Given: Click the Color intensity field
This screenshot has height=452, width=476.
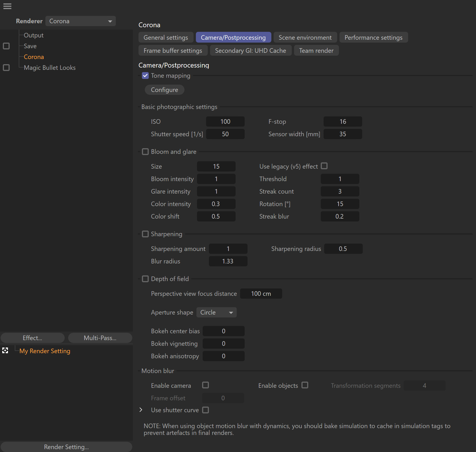Looking at the screenshot, I should [x=216, y=204].
